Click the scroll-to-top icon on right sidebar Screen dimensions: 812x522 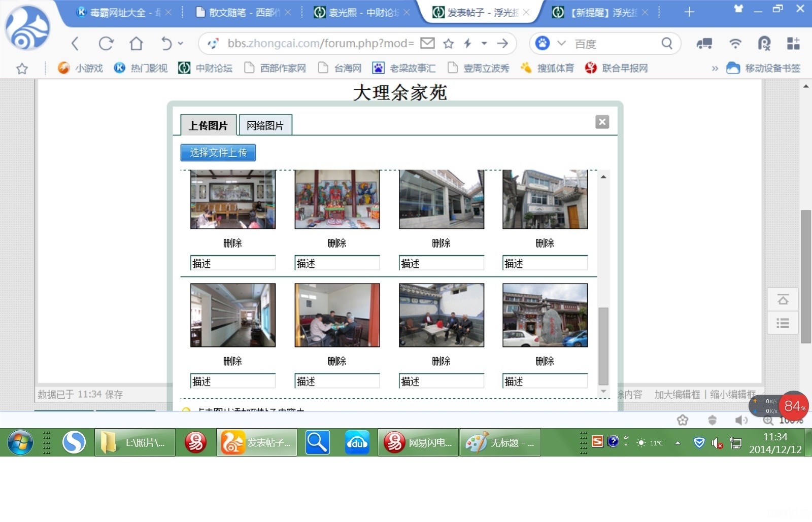tap(783, 300)
